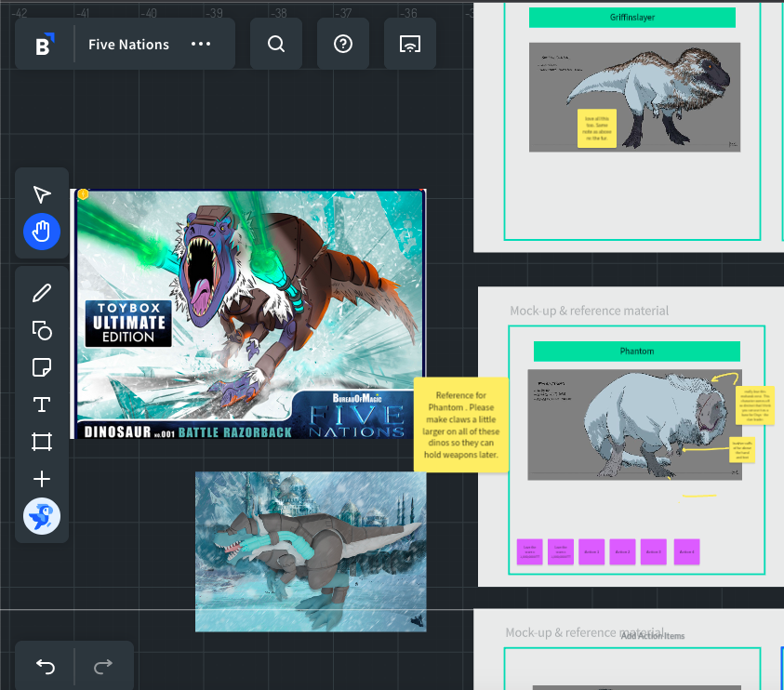Click the yellow Reference for Phantom note
The height and width of the screenshot is (690, 784).
coord(461,424)
